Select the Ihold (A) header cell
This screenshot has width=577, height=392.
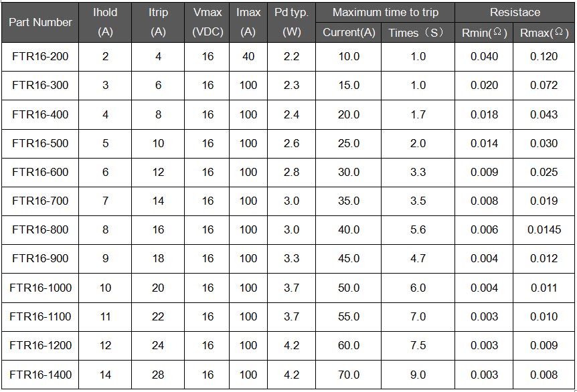coord(105,22)
